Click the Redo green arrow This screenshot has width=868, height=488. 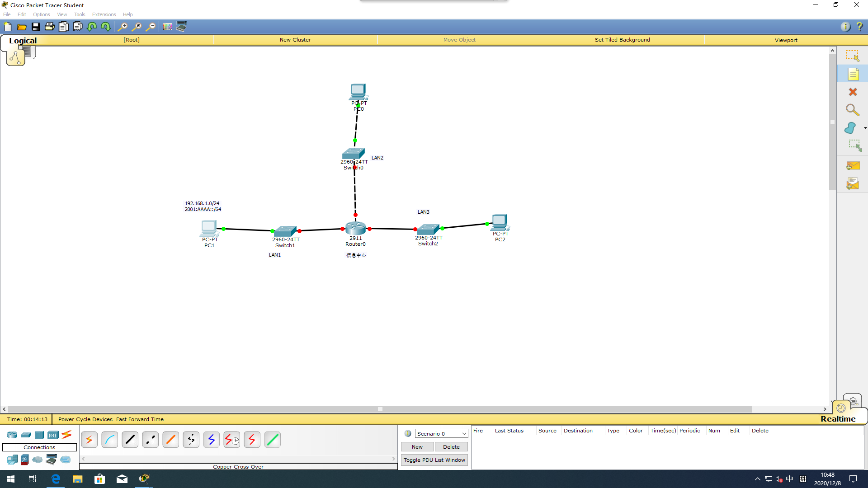pyautogui.click(x=106, y=27)
